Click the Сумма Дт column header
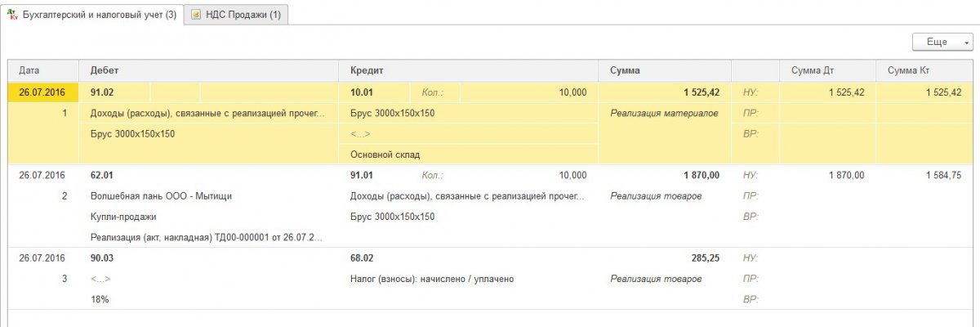980x327 pixels. click(x=828, y=71)
